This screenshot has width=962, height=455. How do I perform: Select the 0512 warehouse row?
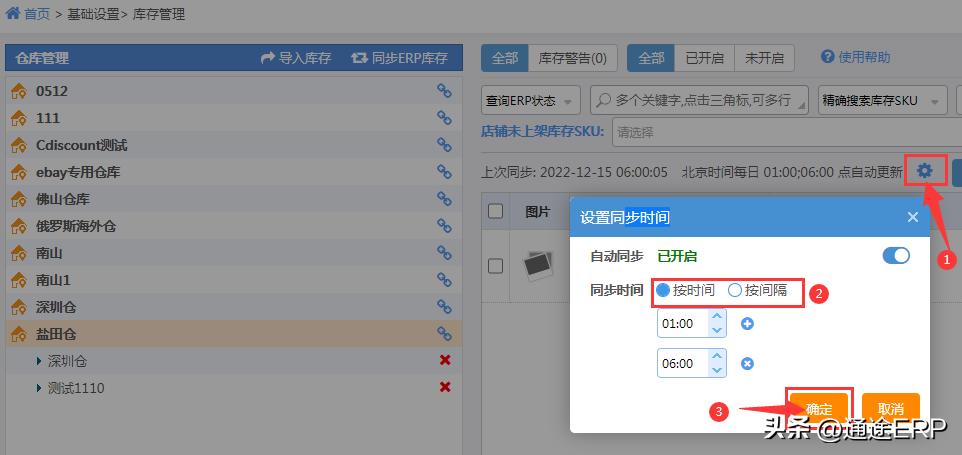click(x=234, y=91)
